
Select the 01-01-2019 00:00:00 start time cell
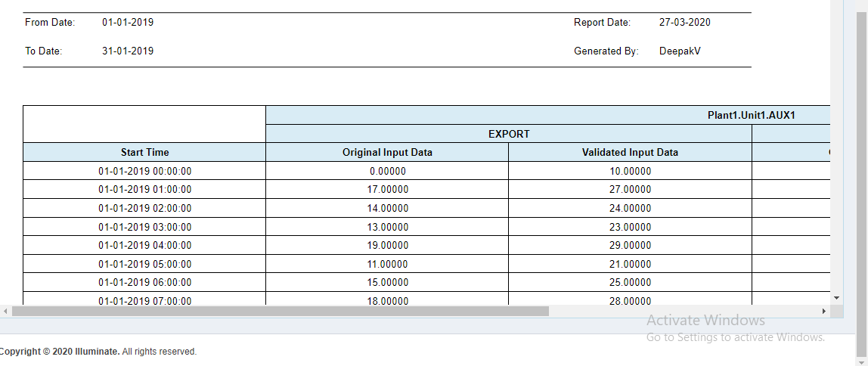click(x=144, y=171)
